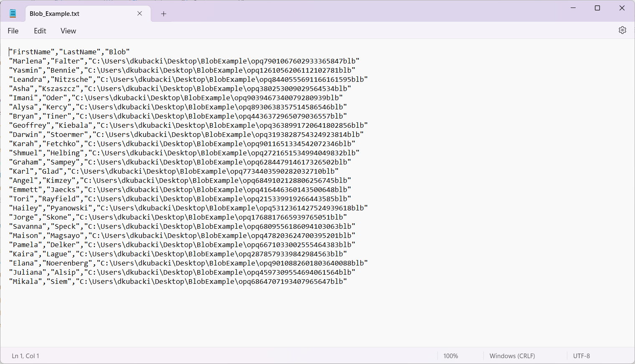Image resolution: width=635 pixels, height=364 pixels.
Task: Close the Notepad window
Action: [622, 8]
